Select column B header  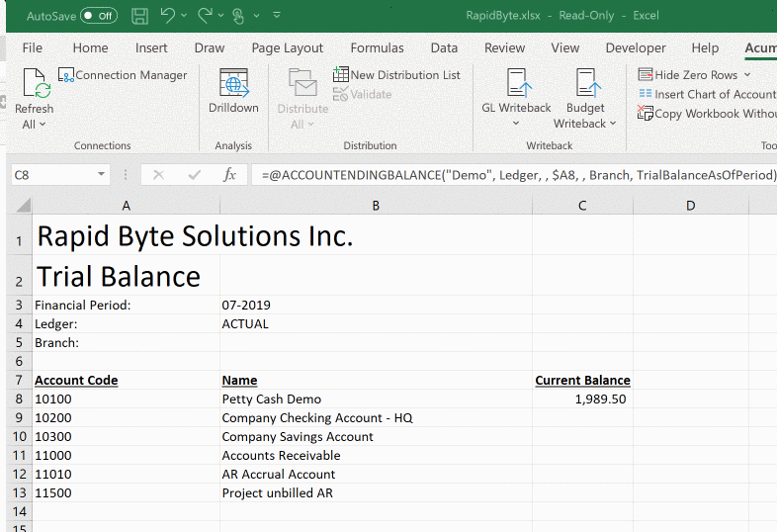(x=376, y=206)
